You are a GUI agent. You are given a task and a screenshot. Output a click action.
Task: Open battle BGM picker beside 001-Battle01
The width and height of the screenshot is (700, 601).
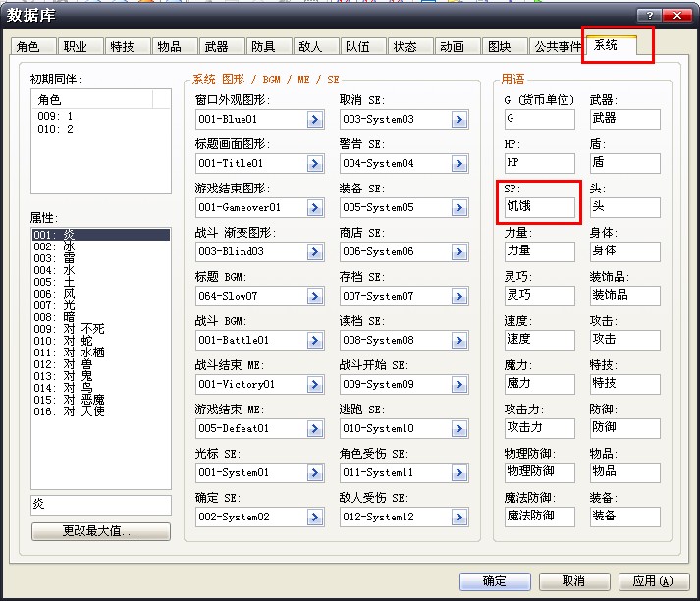tap(315, 340)
